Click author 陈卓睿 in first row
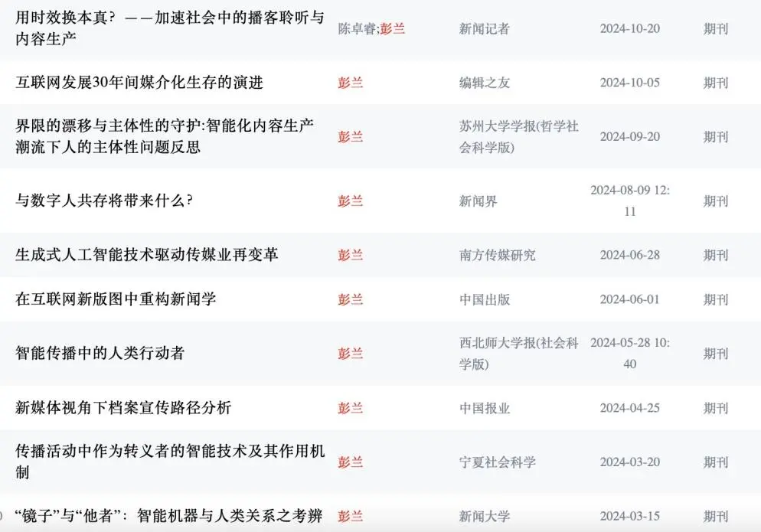This screenshot has width=761, height=532. click(358, 28)
